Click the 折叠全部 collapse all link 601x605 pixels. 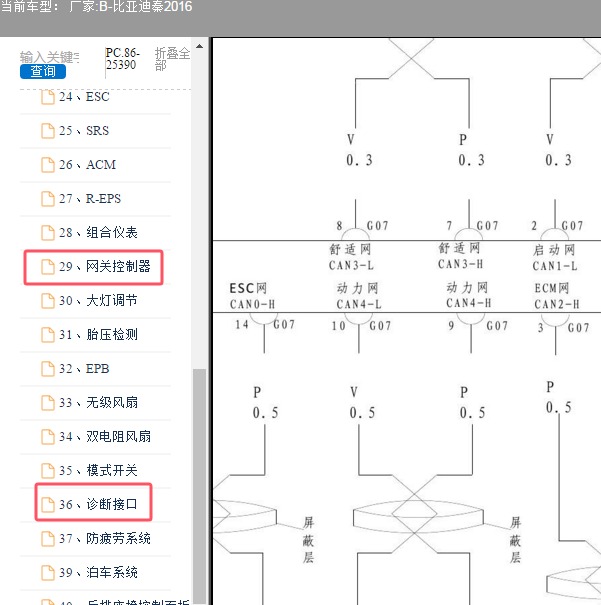click(x=172, y=59)
